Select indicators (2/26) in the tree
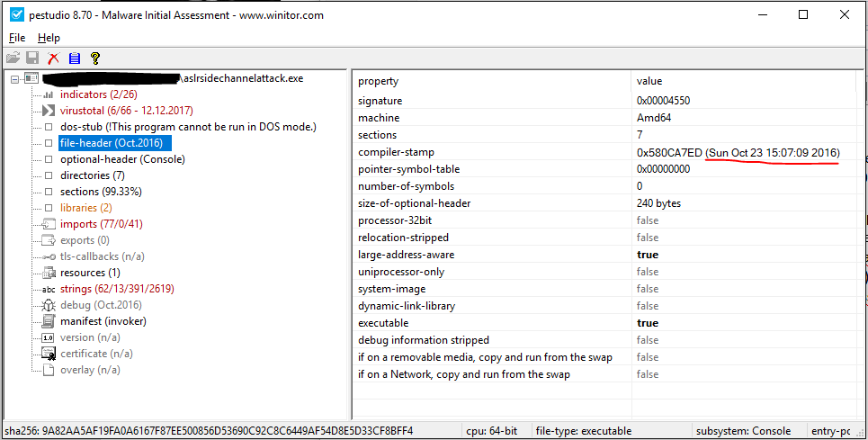The width and height of the screenshot is (868, 440). point(98,94)
